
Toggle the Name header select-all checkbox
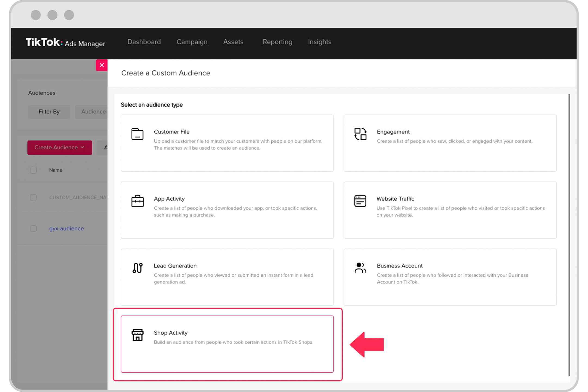click(33, 170)
